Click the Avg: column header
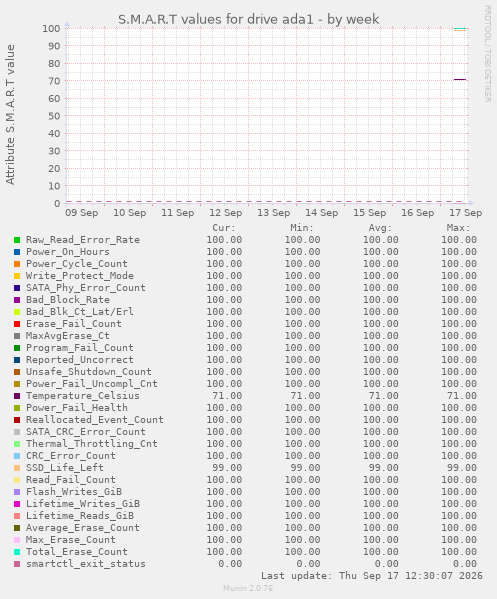 click(380, 228)
